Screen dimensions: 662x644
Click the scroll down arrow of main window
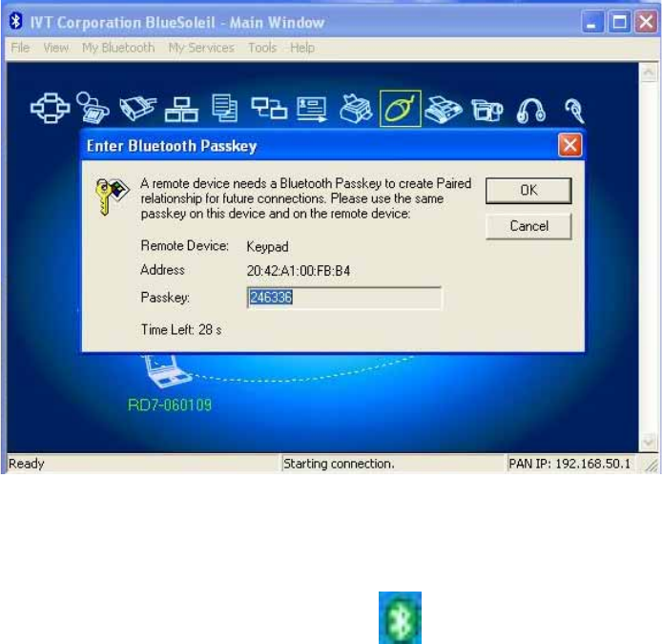point(649,442)
